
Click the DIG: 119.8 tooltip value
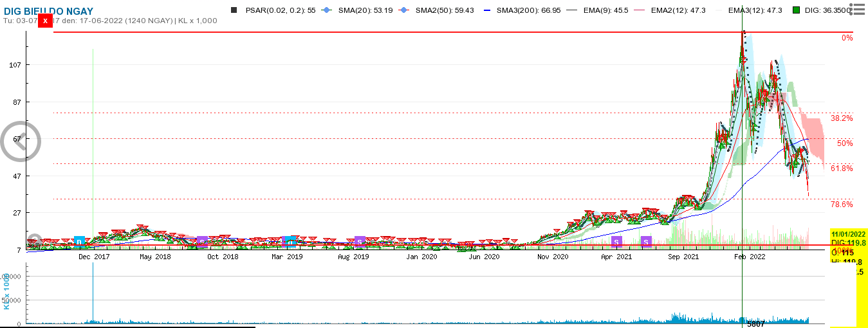[x=849, y=242]
